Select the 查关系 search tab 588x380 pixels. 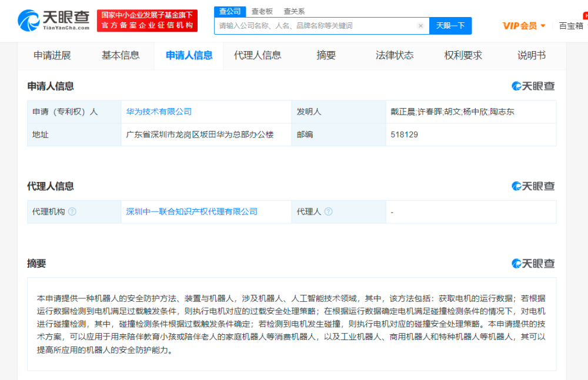(x=294, y=12)
